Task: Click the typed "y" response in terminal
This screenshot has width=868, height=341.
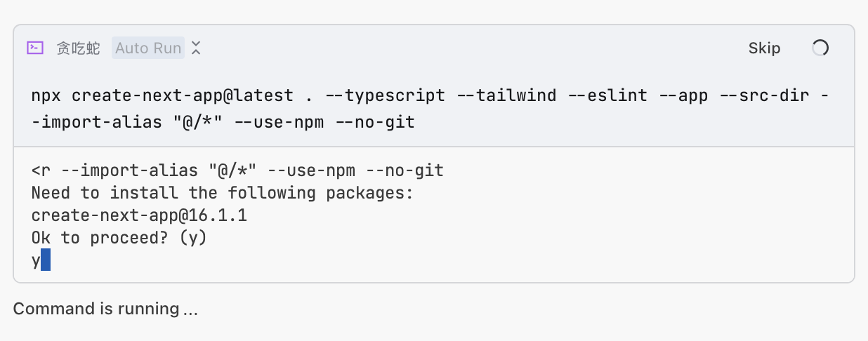Action: pyautogui.click(x=36, y=260)
